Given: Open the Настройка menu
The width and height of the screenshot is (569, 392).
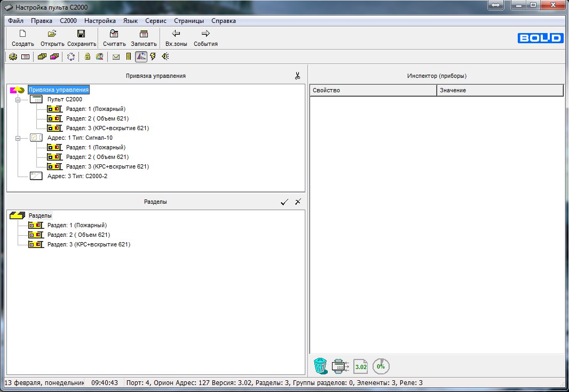Looking at the screenshot, I should coord(100,21).
